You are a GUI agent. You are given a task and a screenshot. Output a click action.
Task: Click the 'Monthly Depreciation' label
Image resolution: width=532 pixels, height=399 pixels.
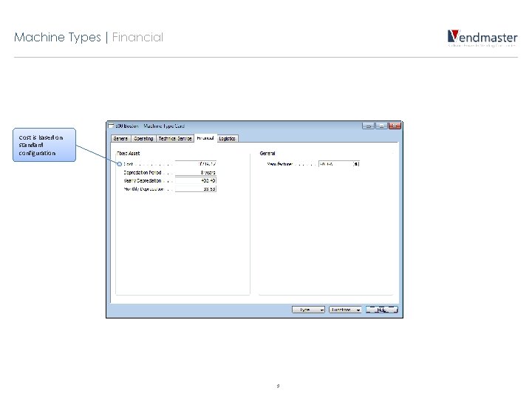tap(144, 188)
